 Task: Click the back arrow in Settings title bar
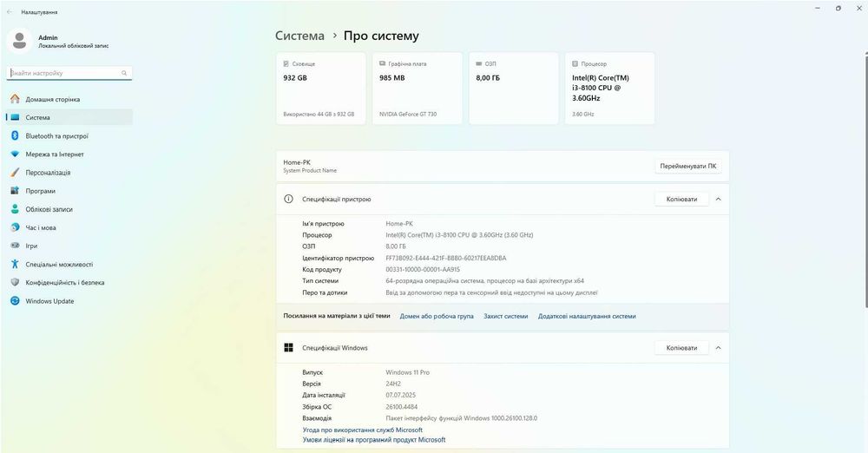pyautogui.click(x=10, y=11)
